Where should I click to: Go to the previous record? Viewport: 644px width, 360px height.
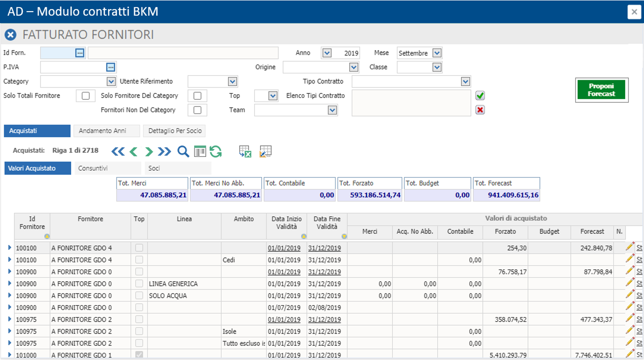pos(133,152)
